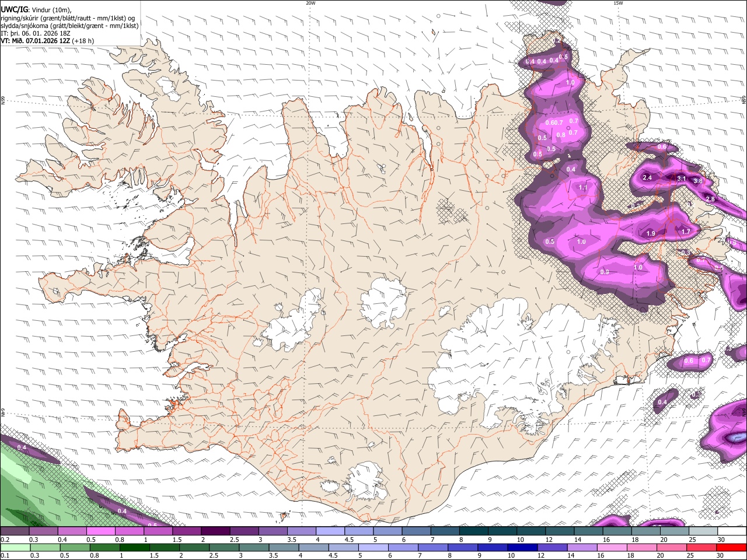Image resolution: width=747 pixels, height=560 pixels.
Task: Select the "slydda/snjókoma" legend description line
Action: point(69,26)
